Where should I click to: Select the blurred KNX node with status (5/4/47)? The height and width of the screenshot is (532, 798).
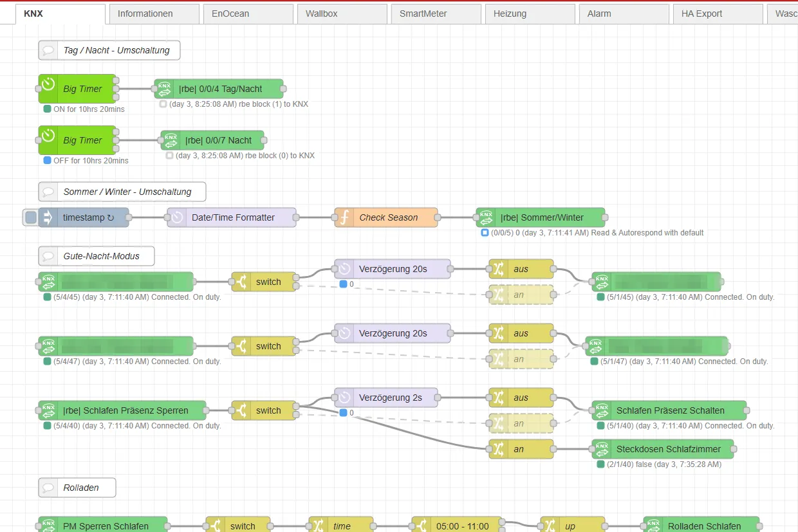tap(116, 346)
